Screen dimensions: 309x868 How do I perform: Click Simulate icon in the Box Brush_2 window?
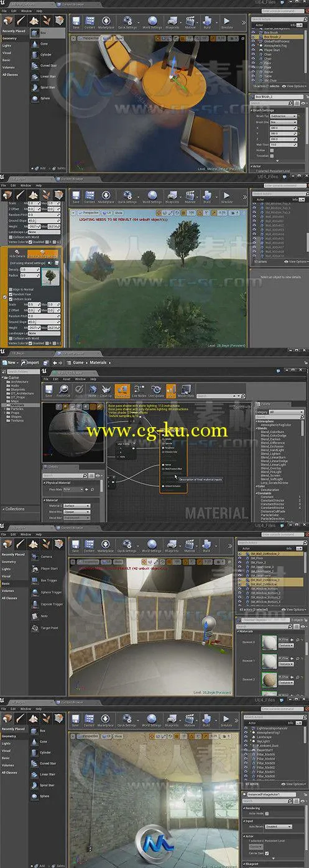pyautogui.click(x=227, y=22)
